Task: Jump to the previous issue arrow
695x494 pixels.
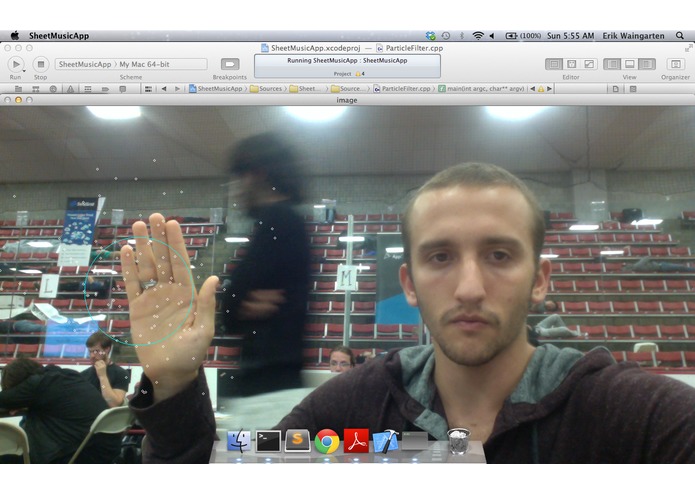Action: coord(532,89)
